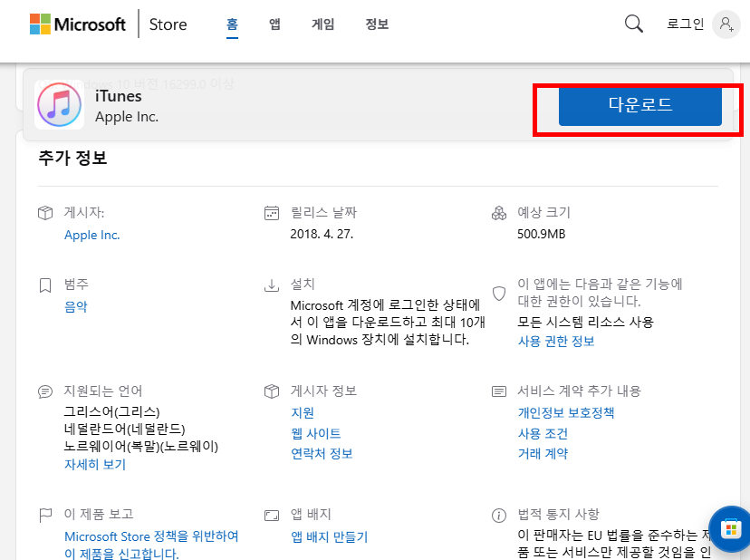Image resolution: width=750 pixels, height=560 pixels.
Task: Click the user account avatar icon
Action: click(x=726, y=24)
